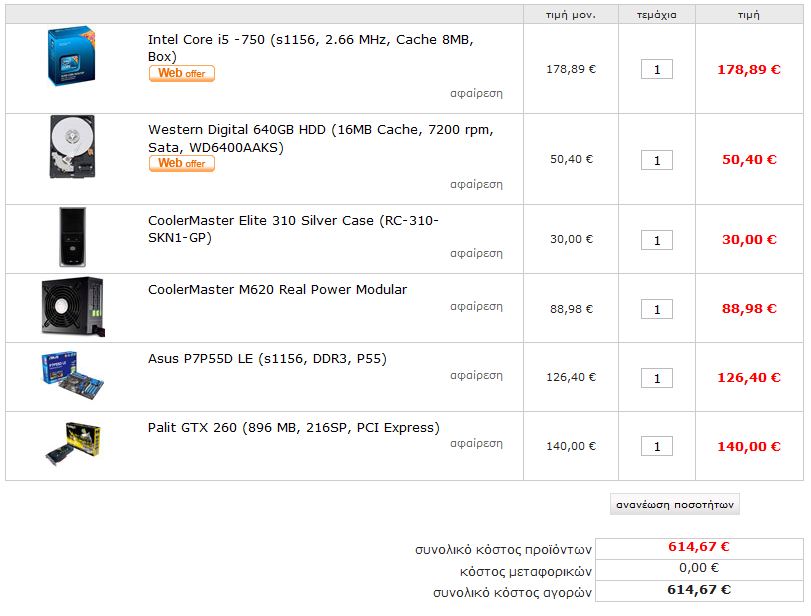Click the ανανέωση ποσοτήτων button
This screenshot has width=811, height=616.
pyautogui.click(x=674, y=504)
